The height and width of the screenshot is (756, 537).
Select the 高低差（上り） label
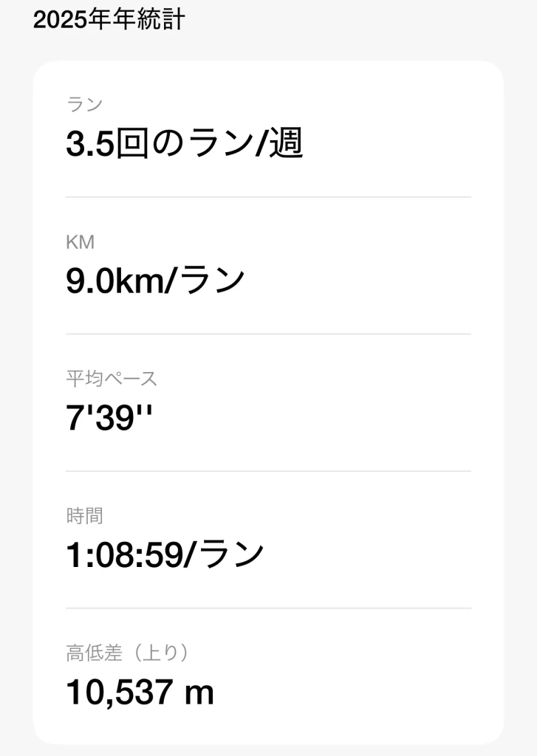point(128,653)
